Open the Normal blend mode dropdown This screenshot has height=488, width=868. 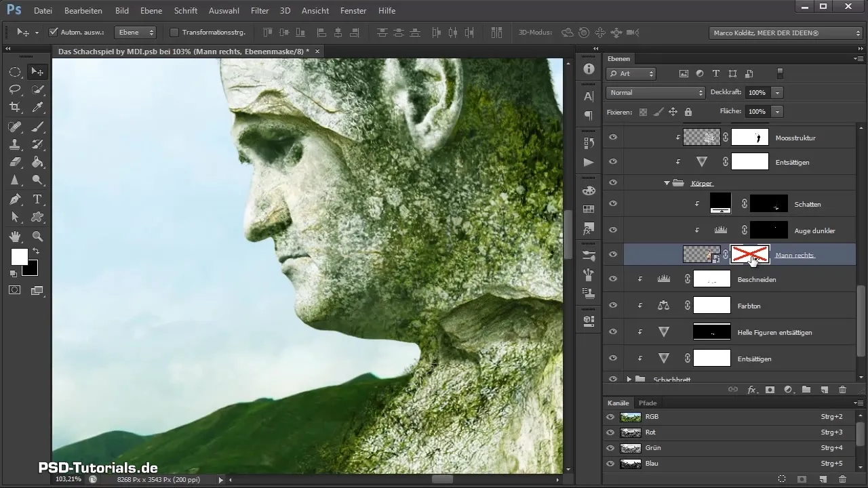[x=656, y=92]
